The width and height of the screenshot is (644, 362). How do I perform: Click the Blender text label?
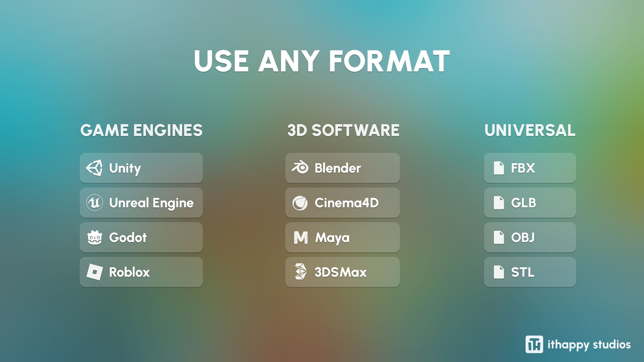(338, 168)
